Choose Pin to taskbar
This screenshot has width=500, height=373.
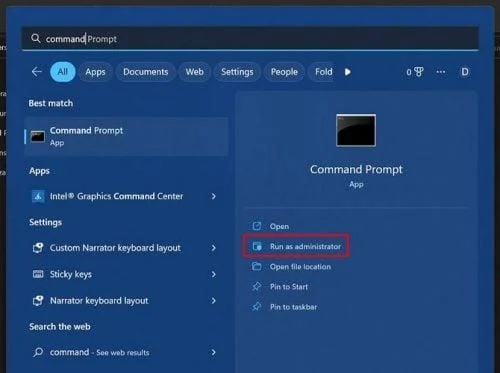point(293,307)
